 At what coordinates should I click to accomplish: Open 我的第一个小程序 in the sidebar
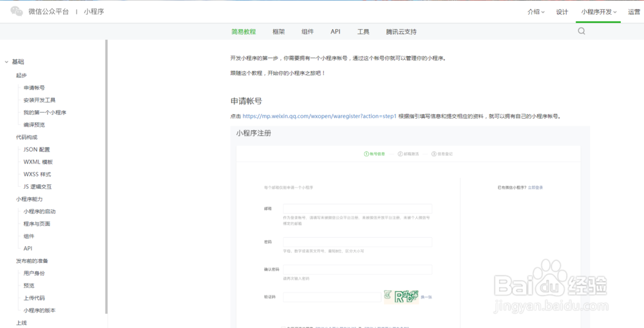pyautogui.click(x=45, y=112)
